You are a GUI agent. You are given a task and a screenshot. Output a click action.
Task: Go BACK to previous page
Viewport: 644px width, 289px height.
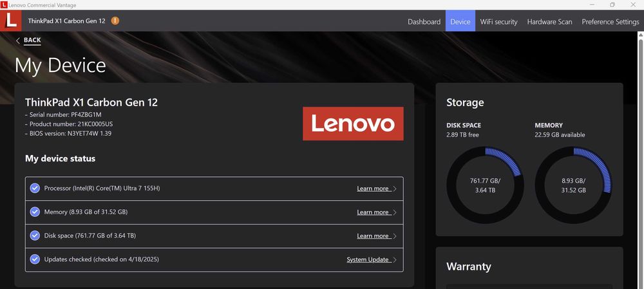pos(32,41)
